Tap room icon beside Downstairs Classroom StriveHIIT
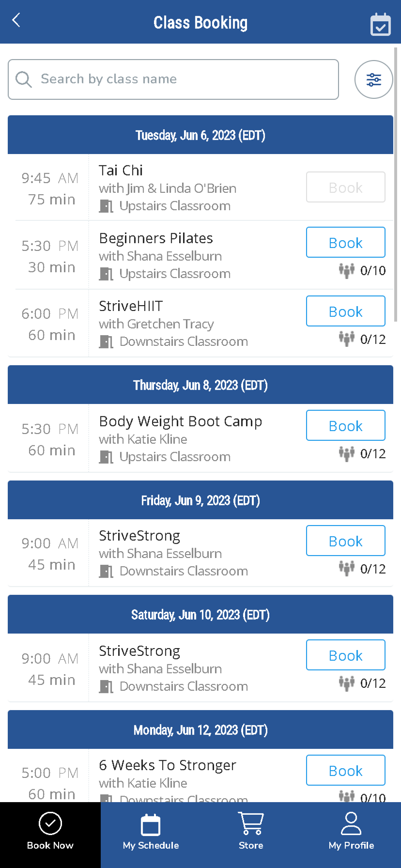The width and height of the screenshot is (401, 868). pyautogui.click(x=106, y=342)
